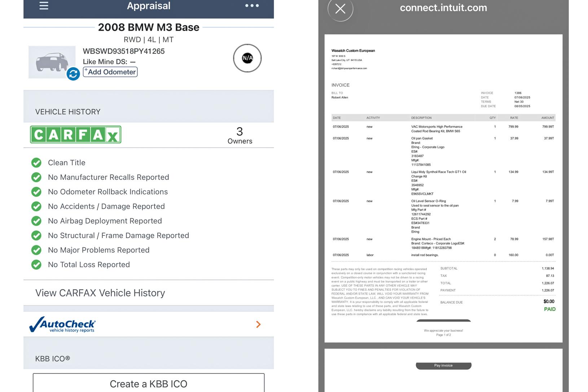Tap the VEHICLE HISTORY section header
The width and height of the screenshot is (588, 392).
point(68,112)
